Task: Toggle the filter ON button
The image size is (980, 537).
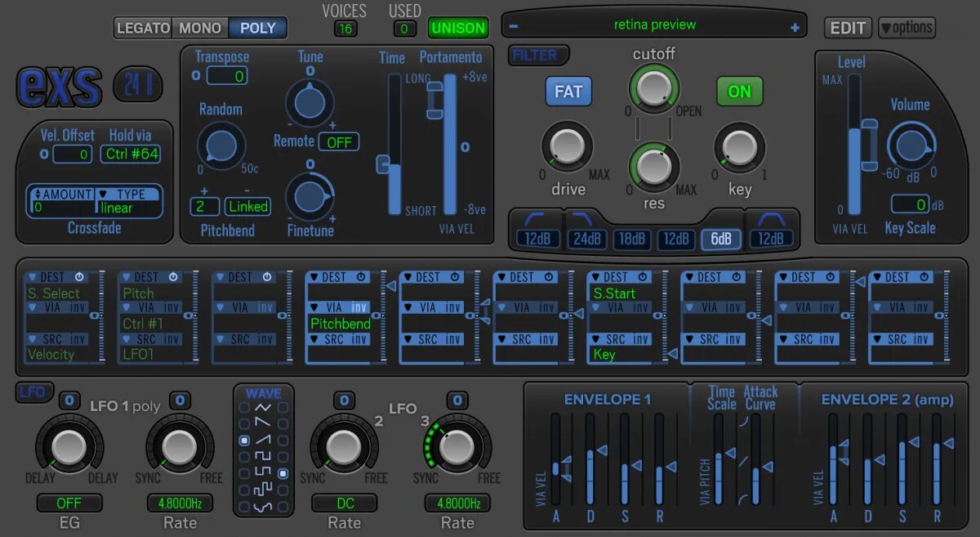Action: click(x=739, y=92)
